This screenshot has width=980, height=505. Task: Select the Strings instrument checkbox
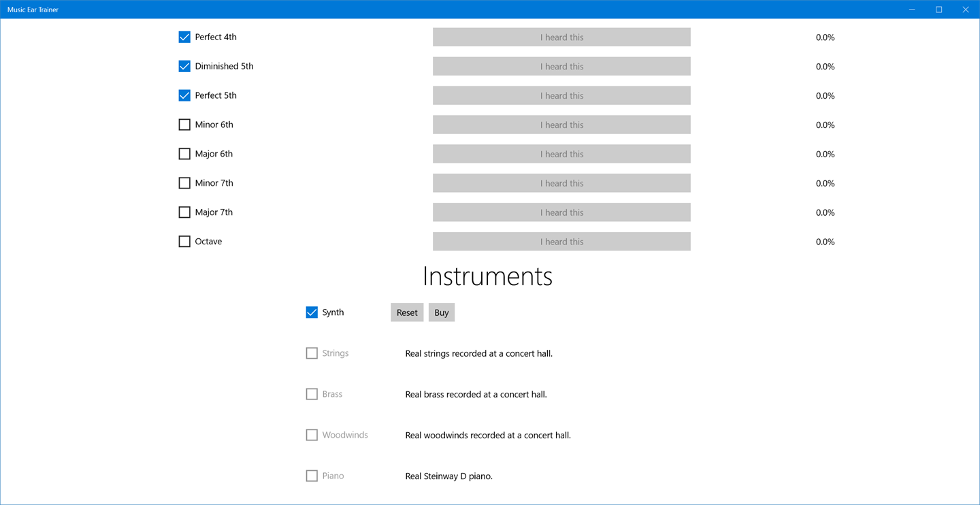312,353
